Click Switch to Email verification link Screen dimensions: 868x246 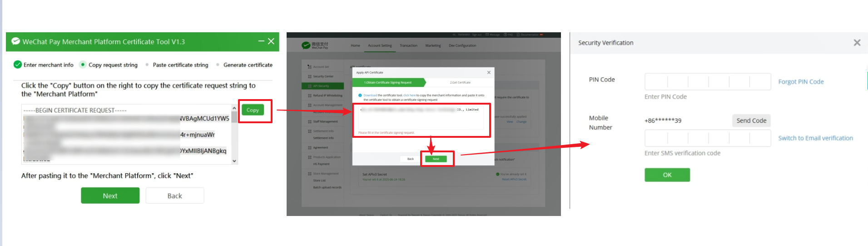(815, 138)
